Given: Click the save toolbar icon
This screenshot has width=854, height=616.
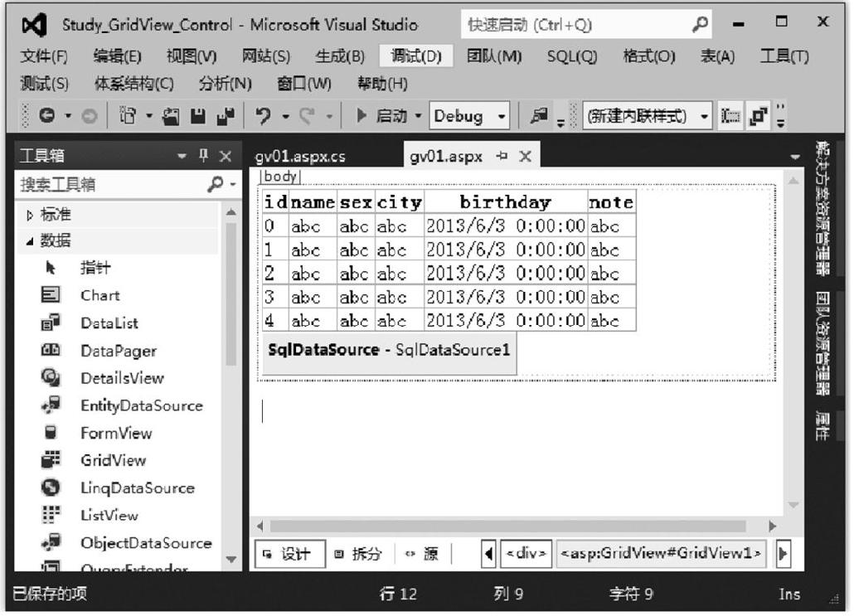Looking at the screenshot, I should click(197, 116).
